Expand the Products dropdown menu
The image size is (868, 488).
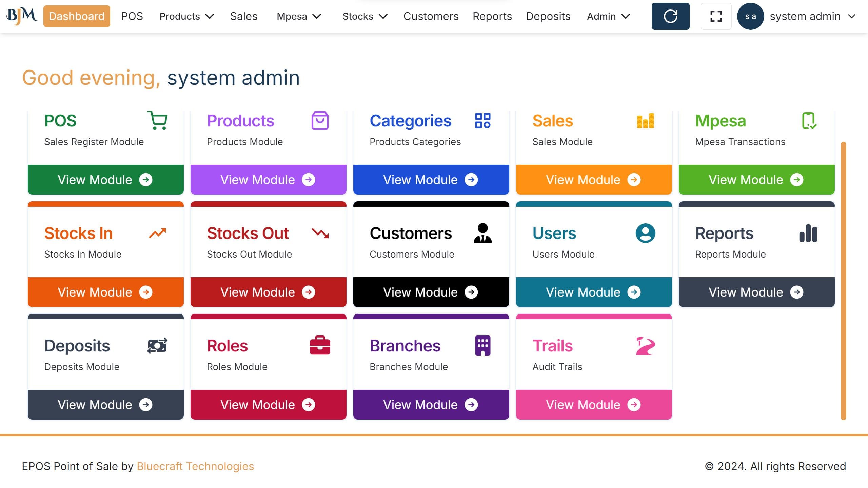tap(186, 16)
